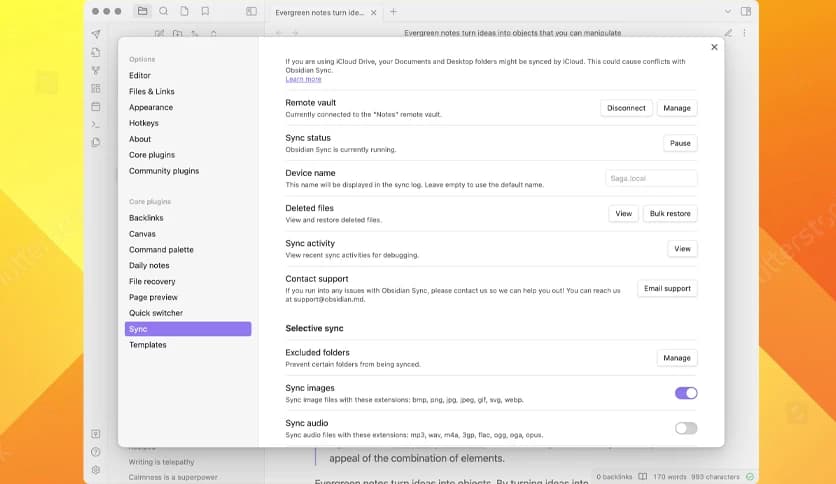The width and height of the screenshot is (836, 484).
Task: Open graph view from left ribbon
Action: (x=95, y=70)
